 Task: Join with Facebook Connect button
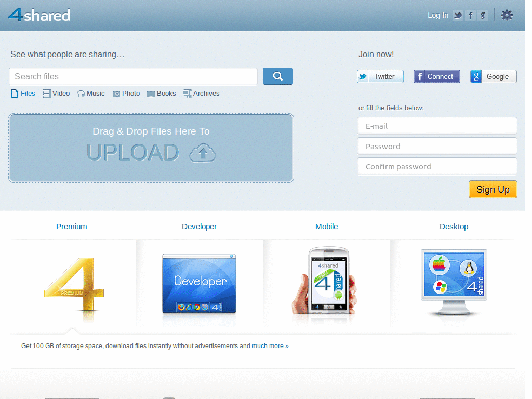[x=436, y=76]
